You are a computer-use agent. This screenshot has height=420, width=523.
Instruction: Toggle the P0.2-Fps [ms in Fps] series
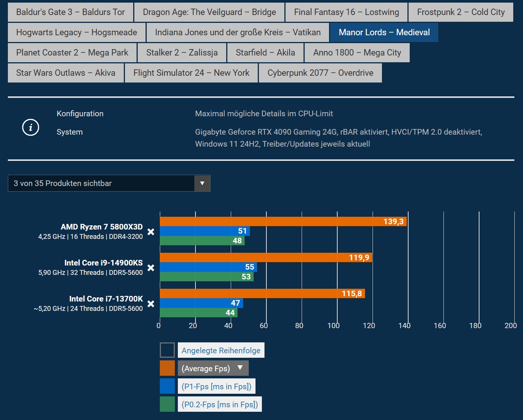(220, 404)
